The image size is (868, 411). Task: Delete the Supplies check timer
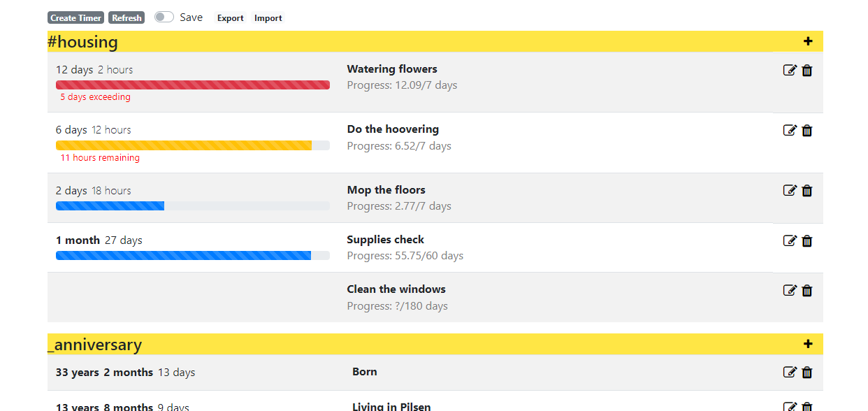(x=806, y=240)
